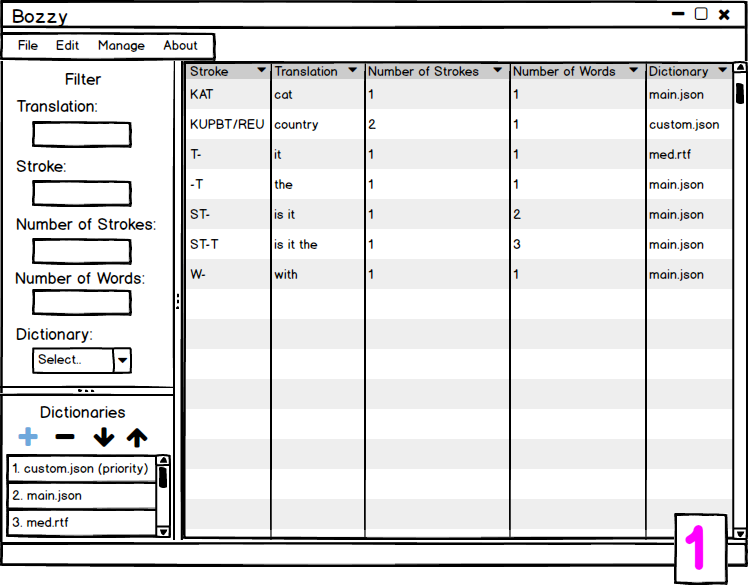Open the About menu
This screenshot has width=752, height=588.
click(180, 46)
